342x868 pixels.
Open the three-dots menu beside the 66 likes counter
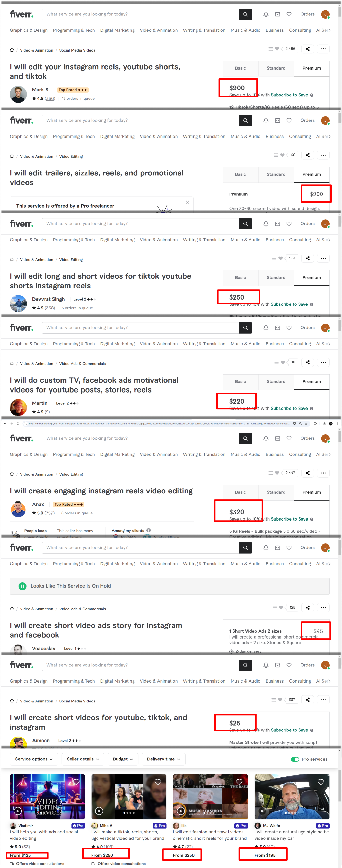click(323, 155)
